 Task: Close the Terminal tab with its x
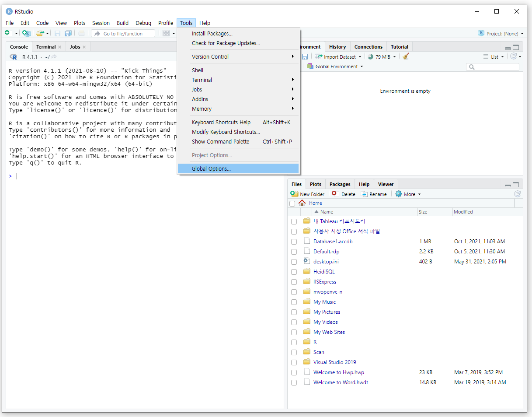[60, 47]
